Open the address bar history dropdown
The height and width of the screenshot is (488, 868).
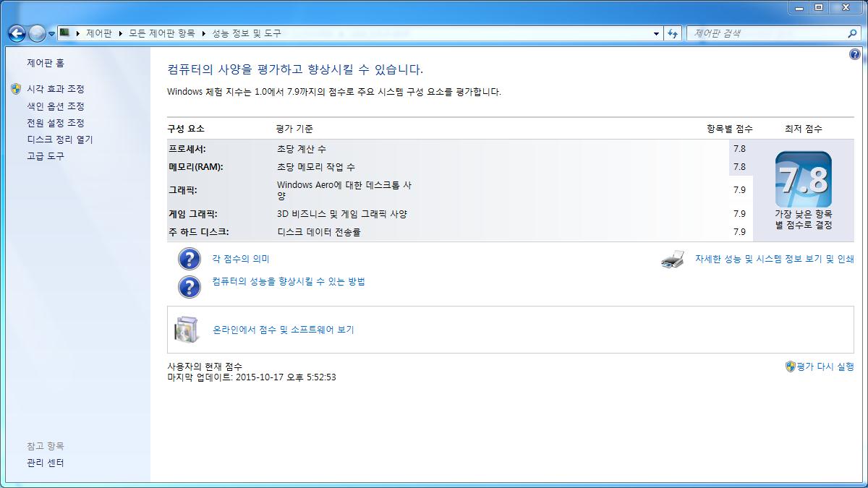click(657, 33)
